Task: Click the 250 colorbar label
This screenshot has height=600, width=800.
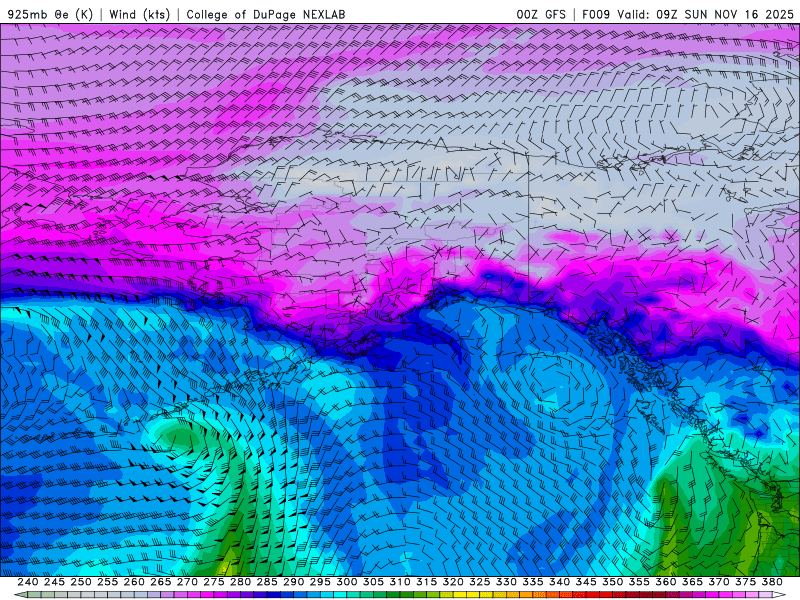Action: click(81, 582)
